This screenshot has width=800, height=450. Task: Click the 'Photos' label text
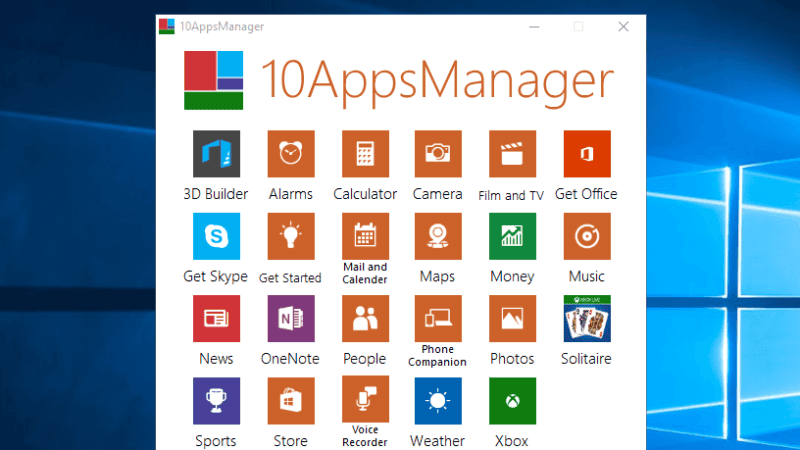512,359
